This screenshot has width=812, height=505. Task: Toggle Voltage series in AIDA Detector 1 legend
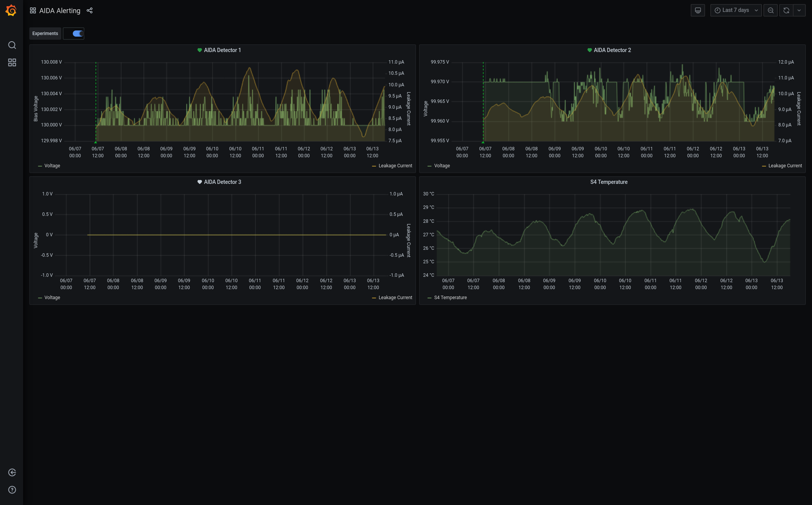pyautogui.click(x=52, y=166)
